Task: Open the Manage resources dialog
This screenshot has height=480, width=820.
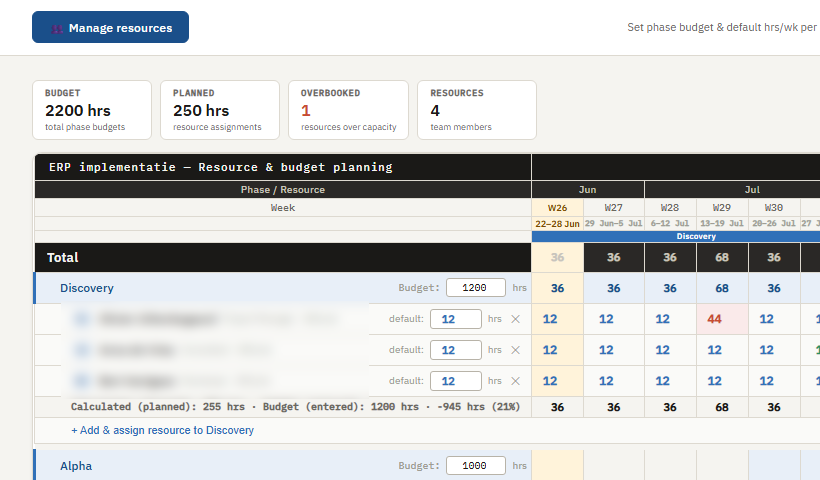Action: pos(110,27)
